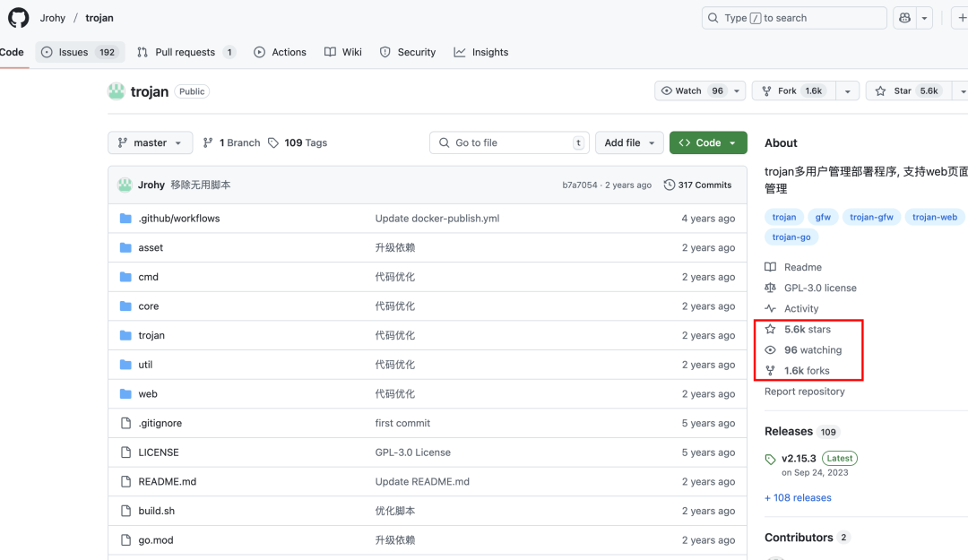968x560 pixels.
Task: Open the .github/workflows folder name
Action: (179, 218)
